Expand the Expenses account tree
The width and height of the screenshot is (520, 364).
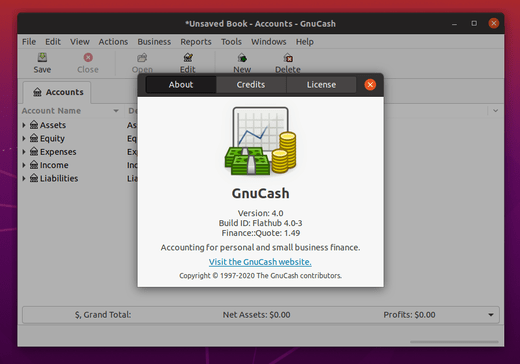click(x=24, y=152)
